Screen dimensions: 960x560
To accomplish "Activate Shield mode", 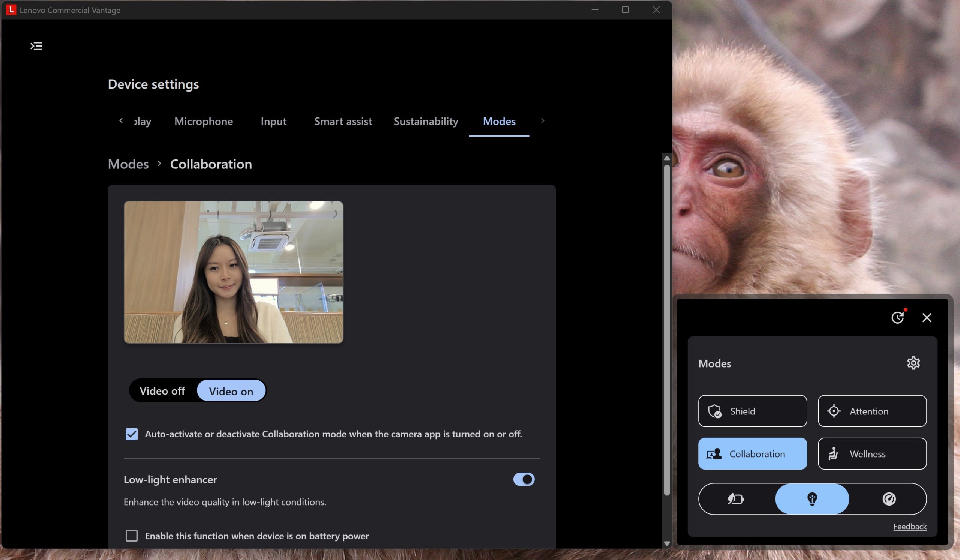I will [x=752, y=411].
